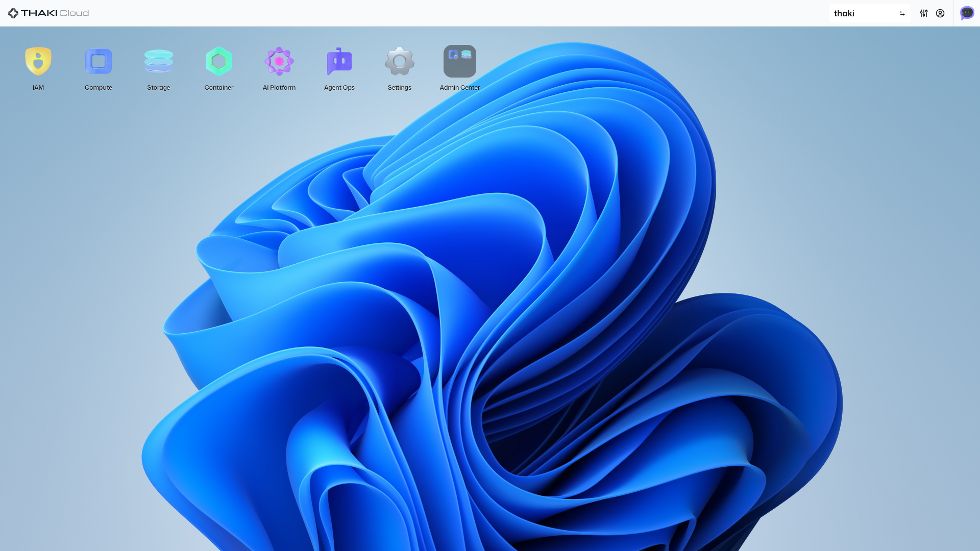Click the 'Compute' text label

click(x=99, y=88)
